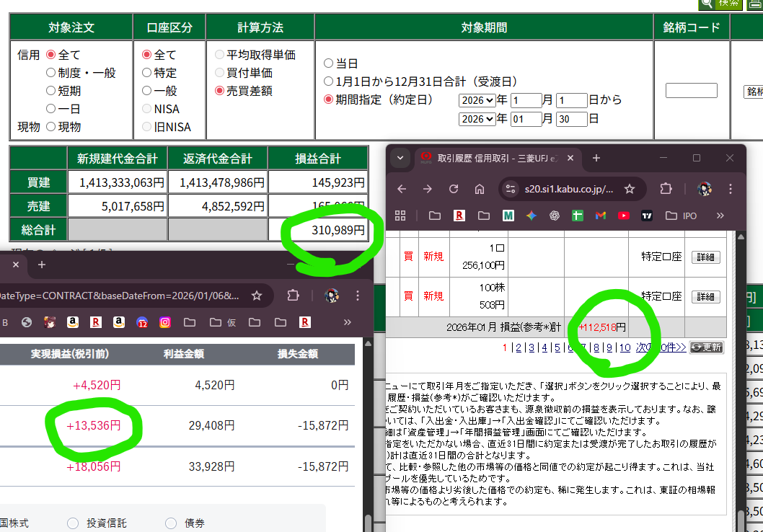Open extensions puzzle icon in kabu window
The width and height of the screenshot is (763, 532).
[x=666, y=189]
